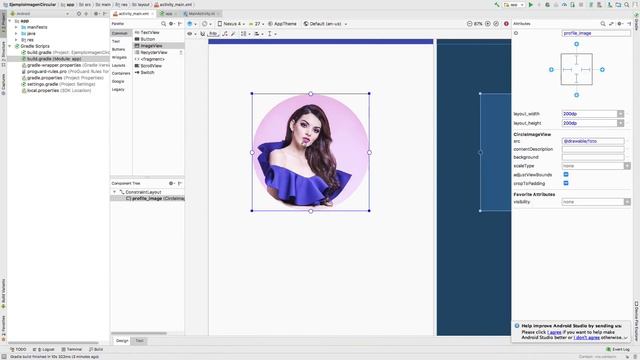Switch to the app editor tab
Screen dimensions: 640x360
pyautogui.click(x=169, y=13)
